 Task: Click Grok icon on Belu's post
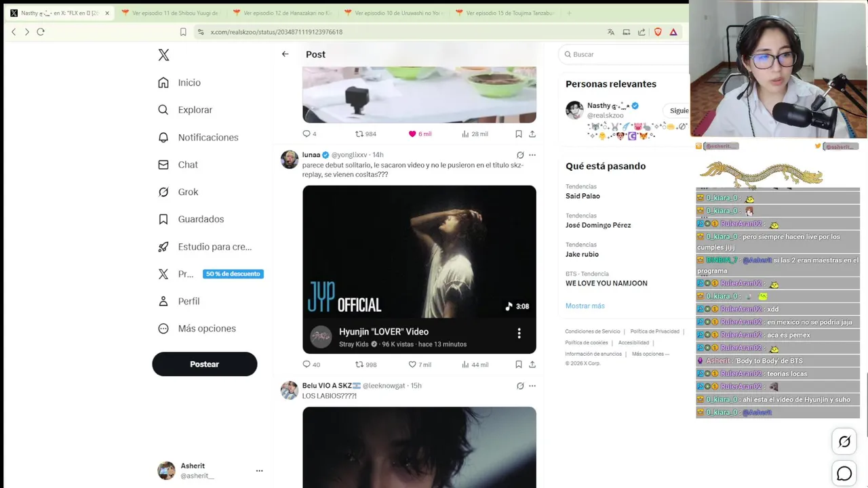point(520,386)
